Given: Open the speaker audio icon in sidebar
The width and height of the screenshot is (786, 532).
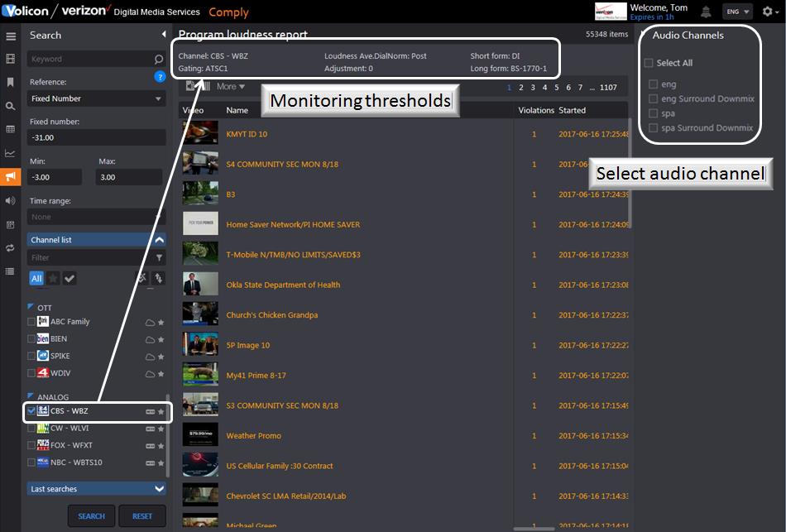Looking at the screenshot, I should point(10,200).
